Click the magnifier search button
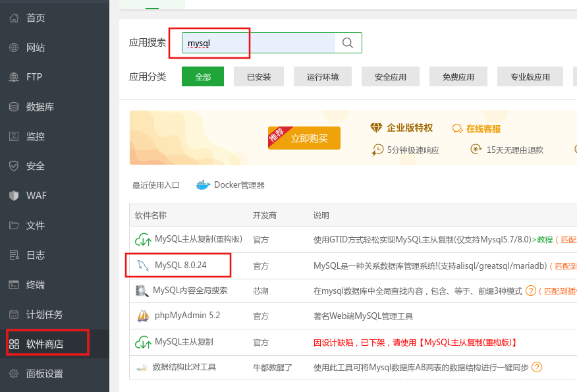577x392 pixels. (348, 43)
